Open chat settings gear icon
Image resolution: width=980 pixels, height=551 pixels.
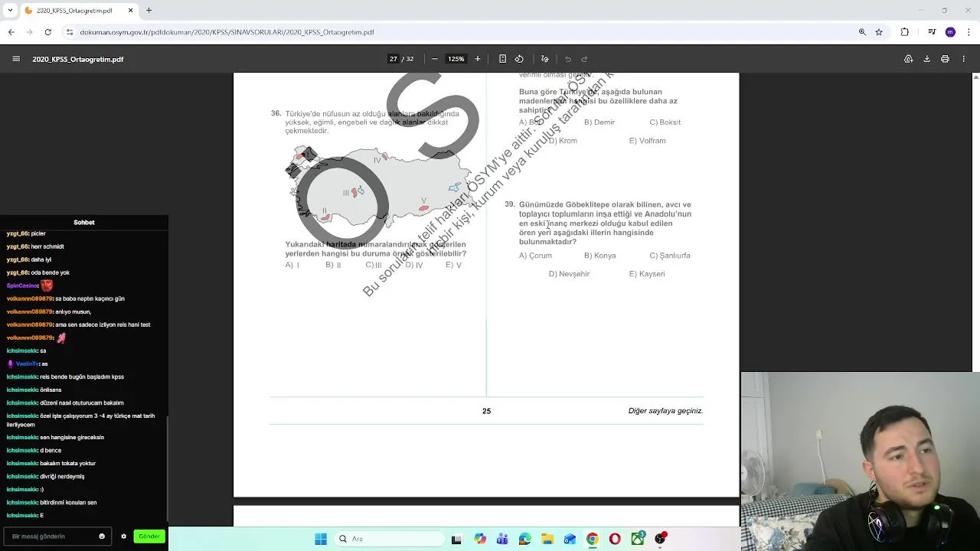click(x=123, y=536)
